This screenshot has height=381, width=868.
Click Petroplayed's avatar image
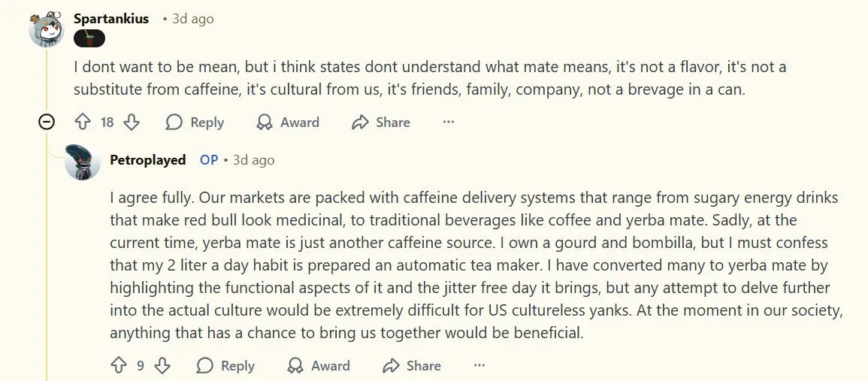tap(83, 162)
